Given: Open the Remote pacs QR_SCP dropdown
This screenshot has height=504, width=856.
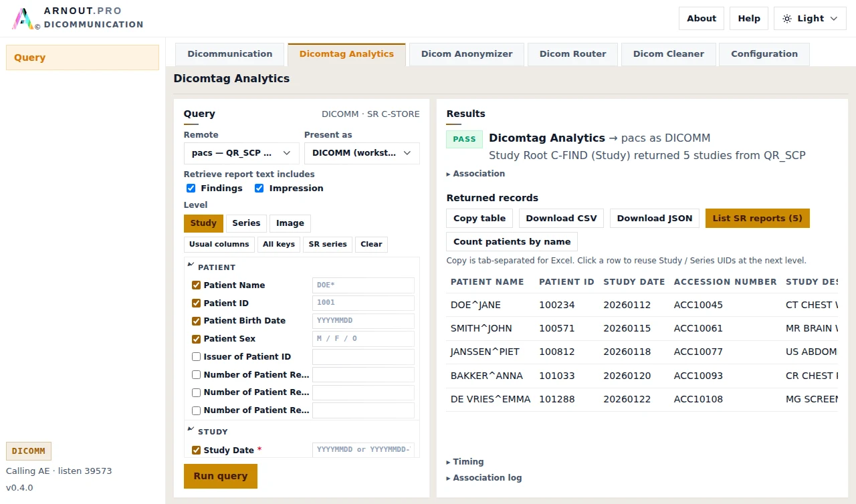Looking at the screenshot, I should (241, 153).
